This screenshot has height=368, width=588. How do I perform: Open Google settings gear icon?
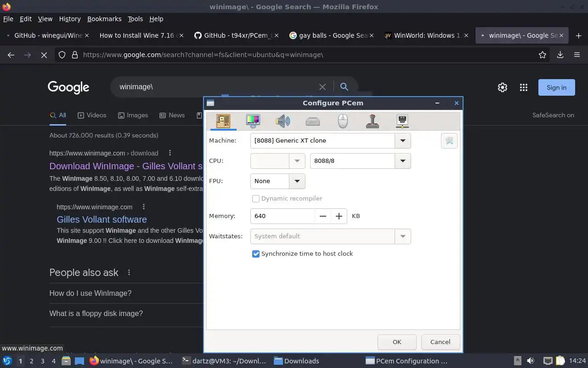pyautogui.click(x=503, y=87)
